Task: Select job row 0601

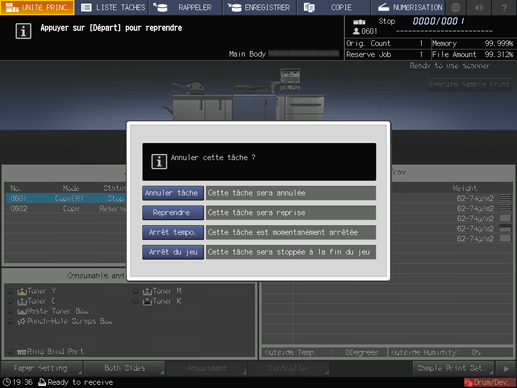Action: click(66, 198)
